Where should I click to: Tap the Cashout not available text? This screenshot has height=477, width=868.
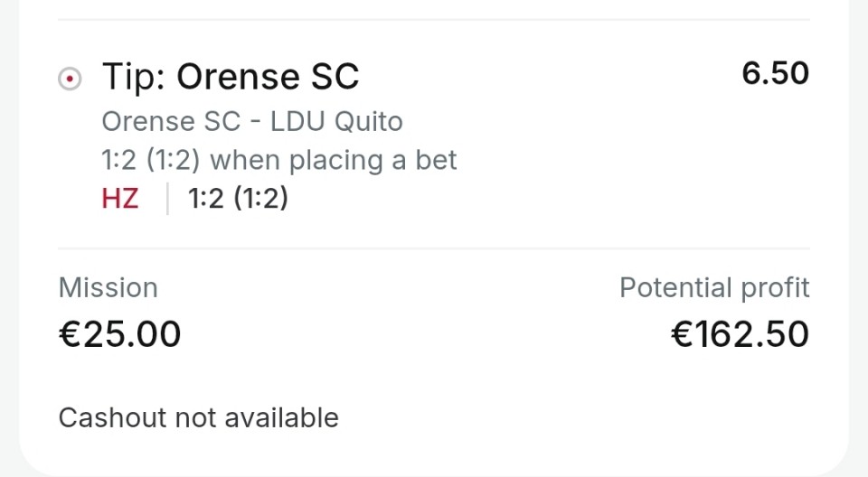click(x=198, y=418)
